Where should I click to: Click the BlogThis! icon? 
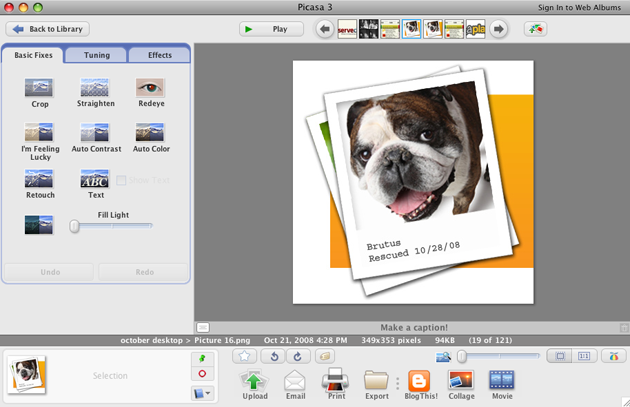(419, 380)
